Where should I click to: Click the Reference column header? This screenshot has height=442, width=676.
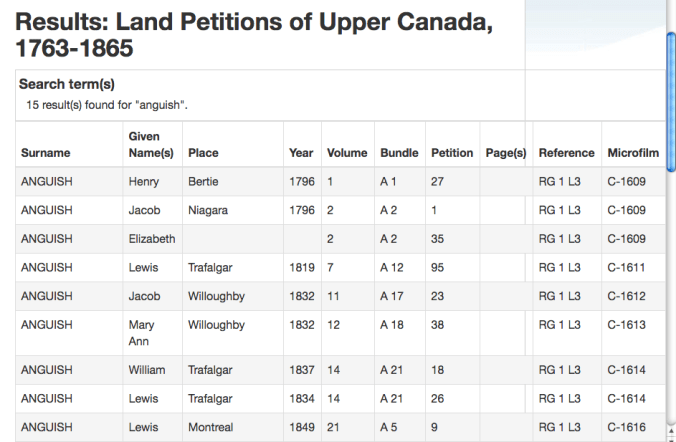pyautogui.click(x=567, y=153)
